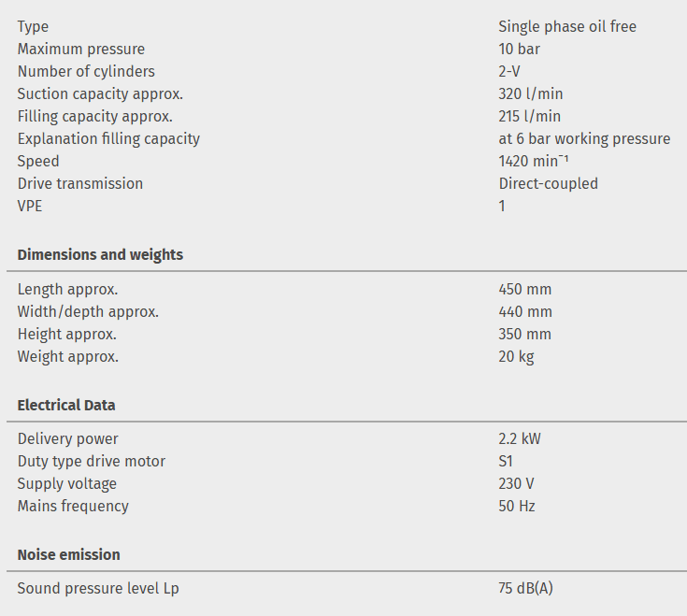687x616 pixels.
Task: Select the '450 mm' length value
Action: tap(524, 290)
